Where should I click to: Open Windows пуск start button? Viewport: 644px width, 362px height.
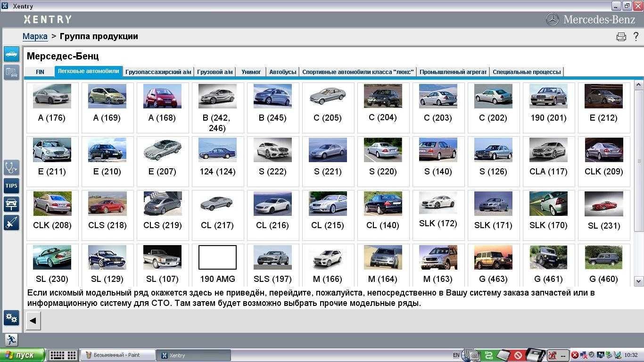[23, 355]
